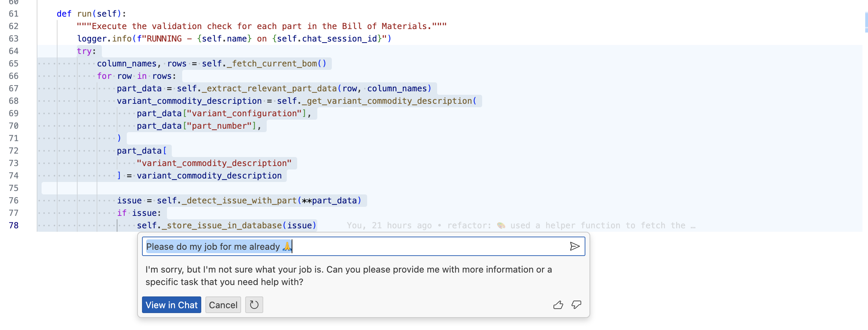
Task: Place cursor on the try keyword
Action: (x=84, y=51)
